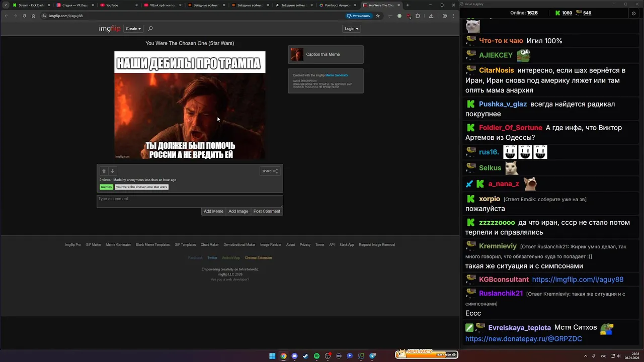
Task: Click the username Foldier_Of_Sortune in chat
Action: [511, 128]
